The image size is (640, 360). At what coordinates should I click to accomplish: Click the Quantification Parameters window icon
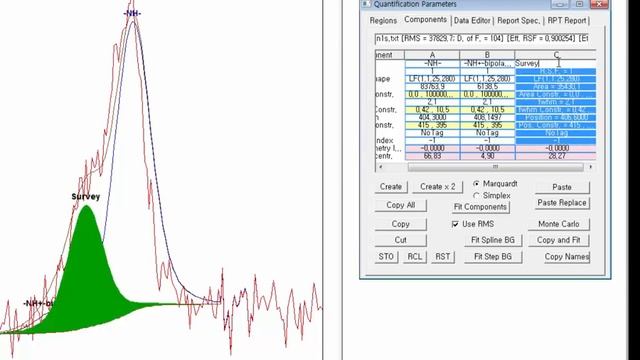pyautogui.click(x=366, y=4)
